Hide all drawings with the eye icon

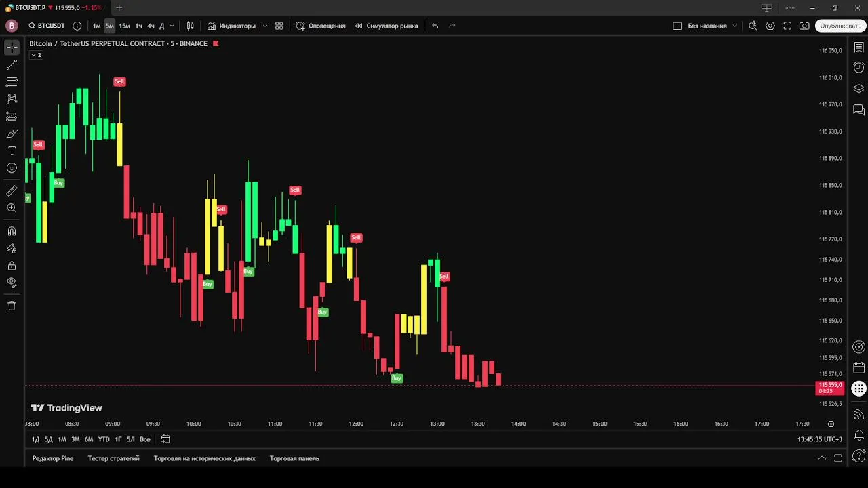pyautogui.click(x=12, y=283)
